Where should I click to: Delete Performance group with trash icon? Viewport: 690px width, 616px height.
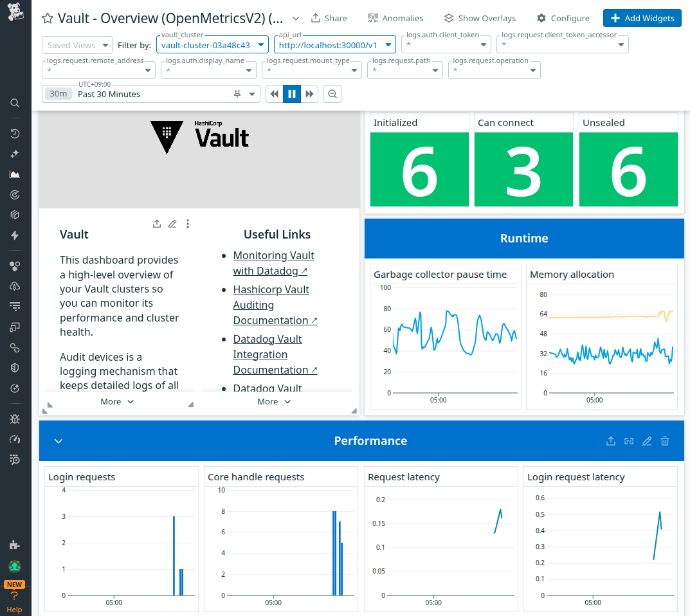tap(665, 441)
